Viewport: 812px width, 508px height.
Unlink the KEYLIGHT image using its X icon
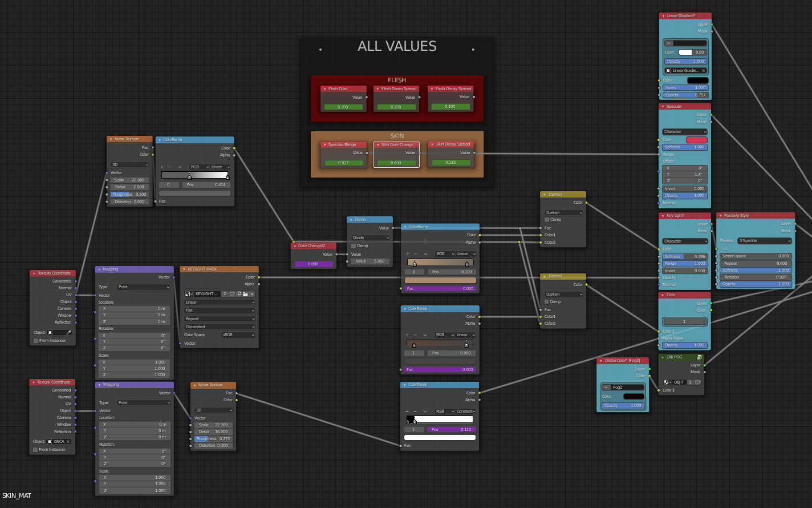tap(251, 294)
